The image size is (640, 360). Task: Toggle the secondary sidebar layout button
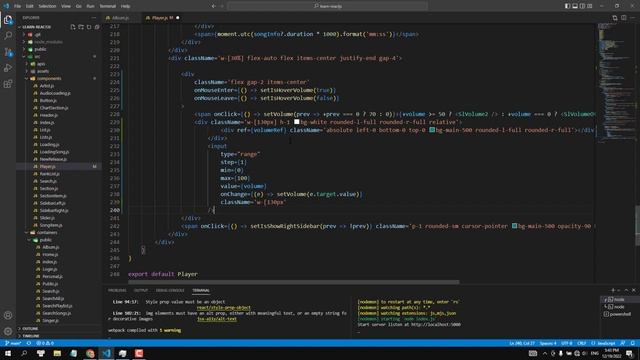[582, 6]
